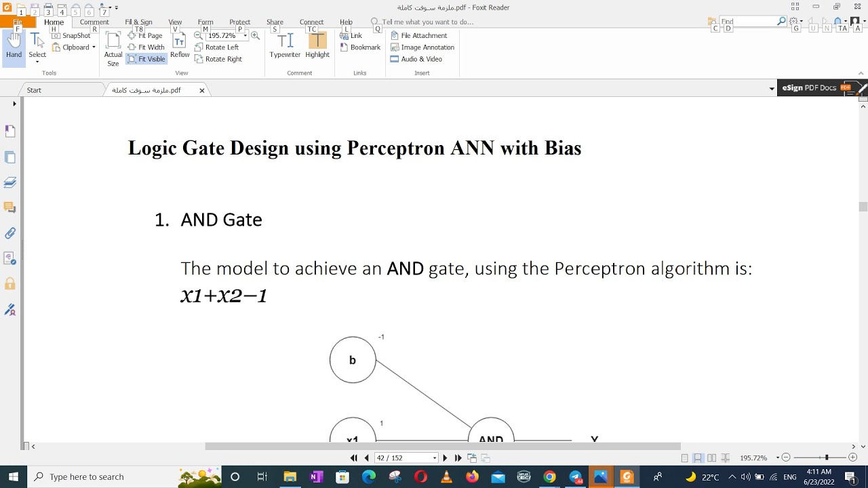The width and height of the screenshot is (868, 488).
Task: Open the notification bell dropdown
Action: (x=840, y=22)
